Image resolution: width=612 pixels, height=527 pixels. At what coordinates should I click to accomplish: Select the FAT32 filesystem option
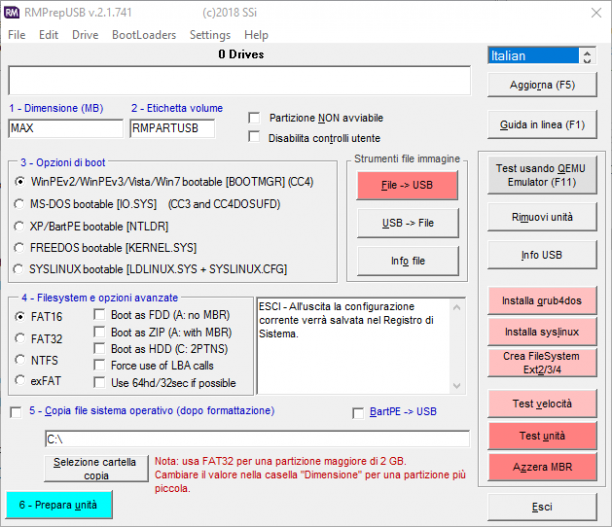point(20,338)
